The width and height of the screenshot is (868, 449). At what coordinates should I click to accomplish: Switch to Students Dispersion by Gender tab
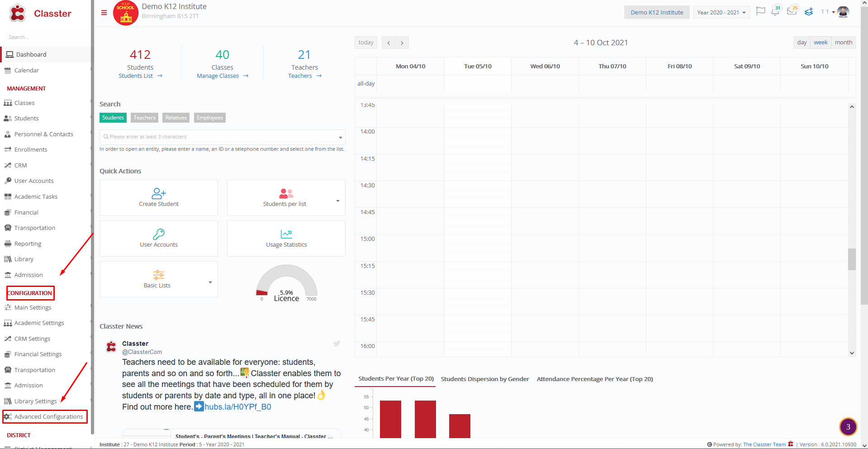click(x=485, y=379)
